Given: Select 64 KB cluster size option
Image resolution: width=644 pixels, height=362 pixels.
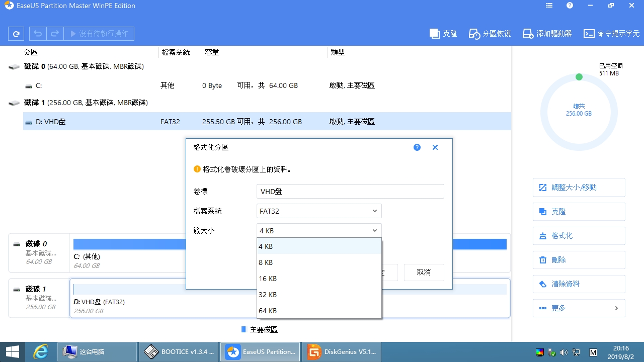Looking at the screenshot, I should point(319,311).
